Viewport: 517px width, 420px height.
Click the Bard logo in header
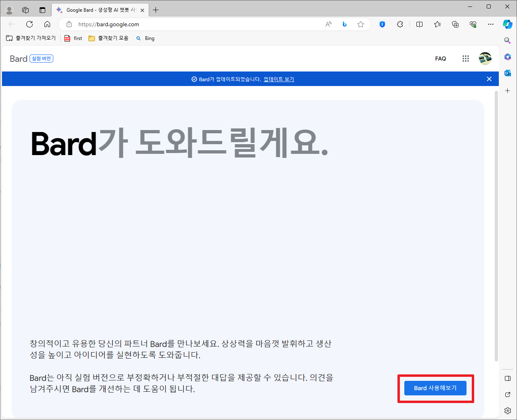pos(19,59)
